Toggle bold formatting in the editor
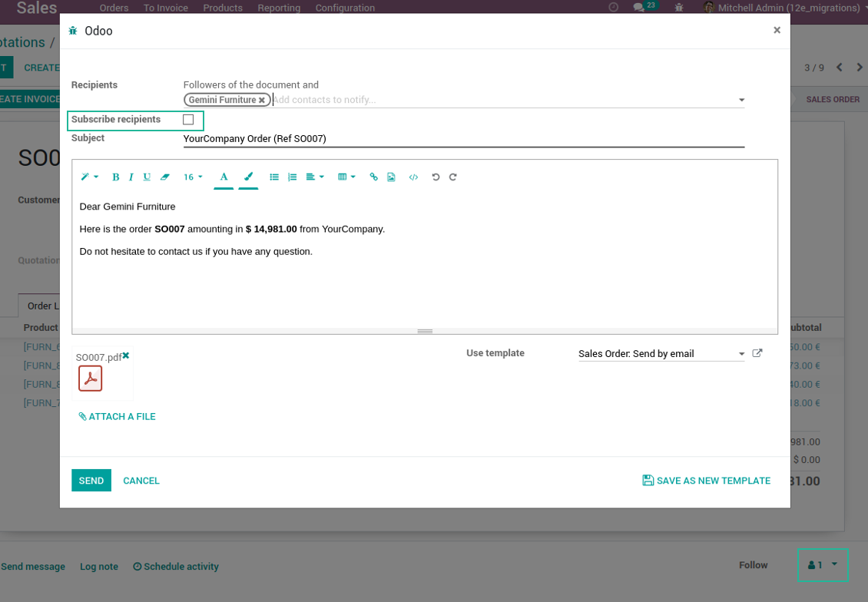 tap(116, 177)
